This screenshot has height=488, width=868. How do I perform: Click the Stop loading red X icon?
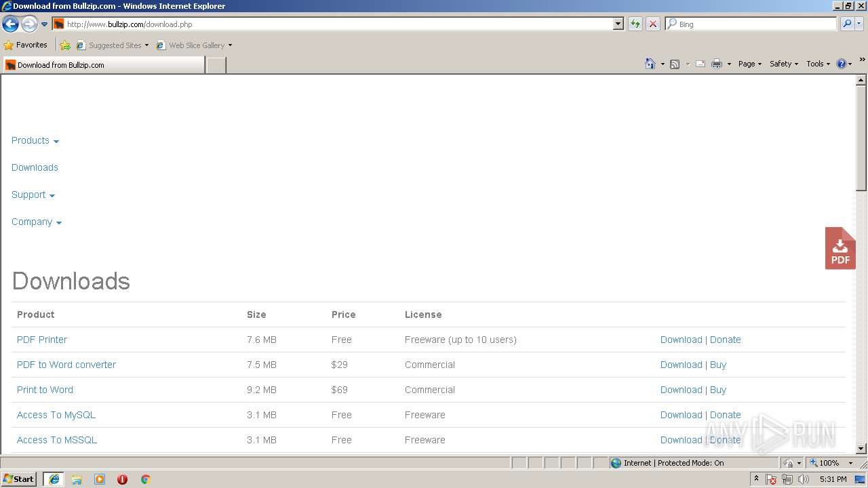653,24
